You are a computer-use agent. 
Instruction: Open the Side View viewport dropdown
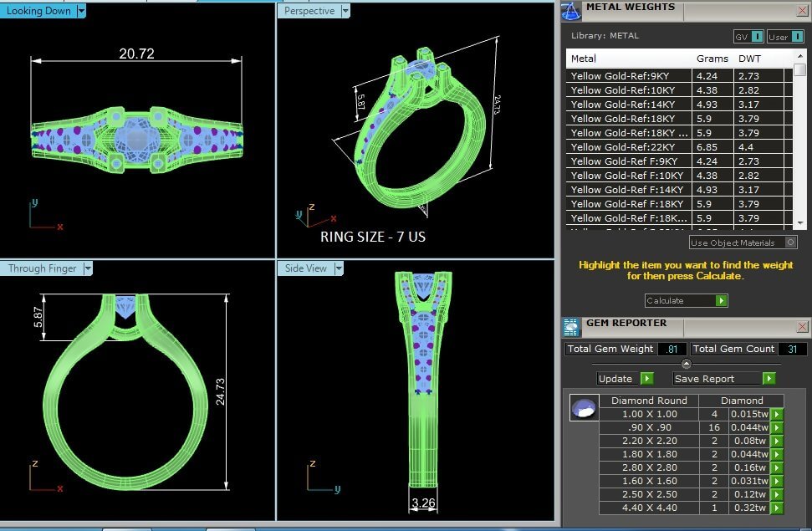[339, 268]
